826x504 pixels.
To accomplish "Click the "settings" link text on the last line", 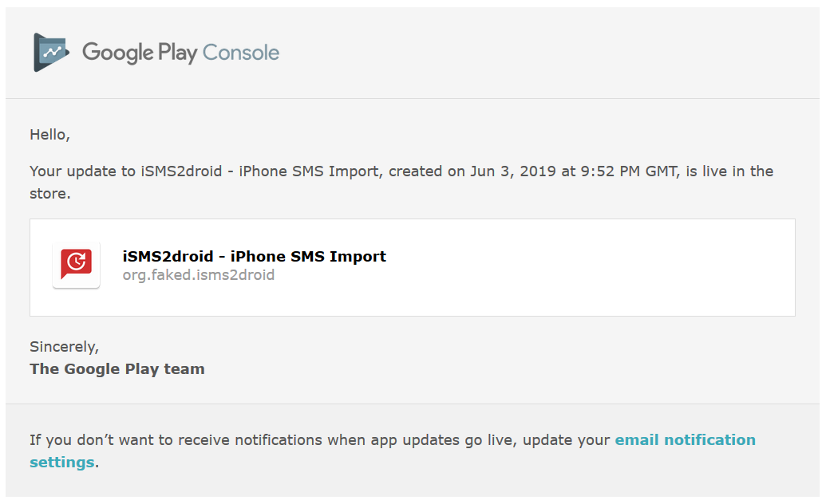I will (x=62, y=463).
